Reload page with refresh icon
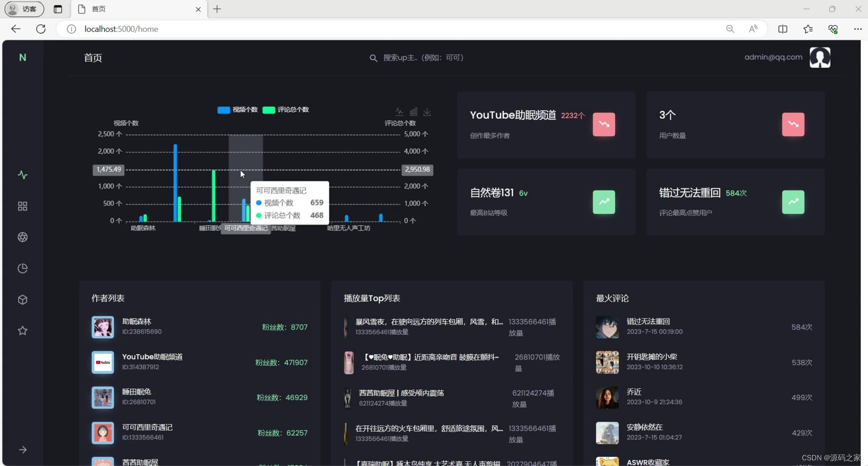The width and height of the screenshot is (868, 466). (x=41, y=29)
